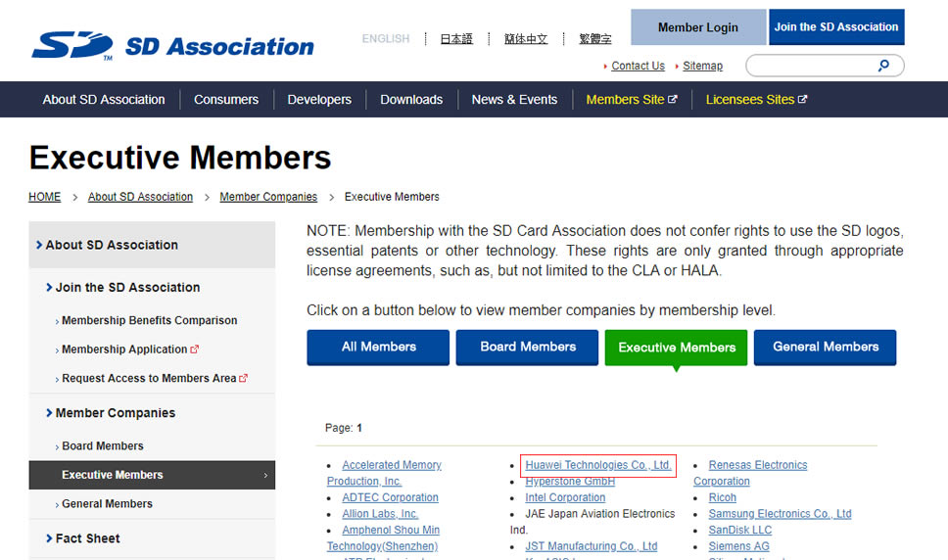This screenshot has height=560, width=948.
Task: Go to HOME in breadcrumb
Action: pos(45,197)
